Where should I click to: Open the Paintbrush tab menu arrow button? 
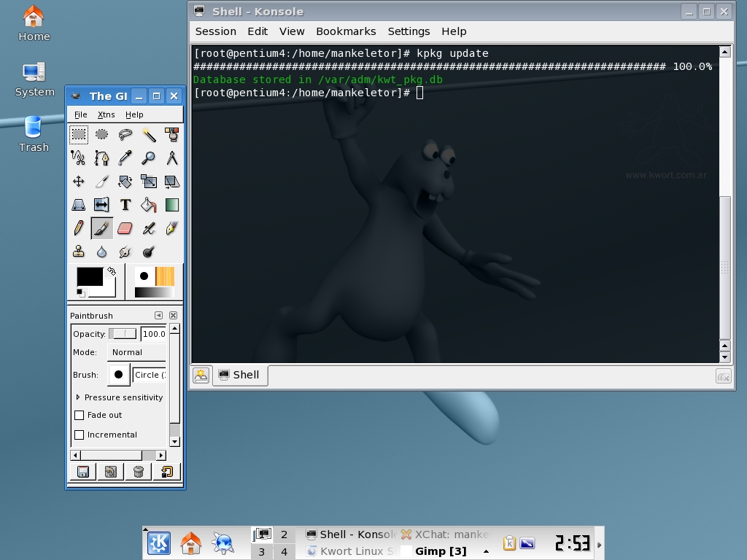[158, 315]
